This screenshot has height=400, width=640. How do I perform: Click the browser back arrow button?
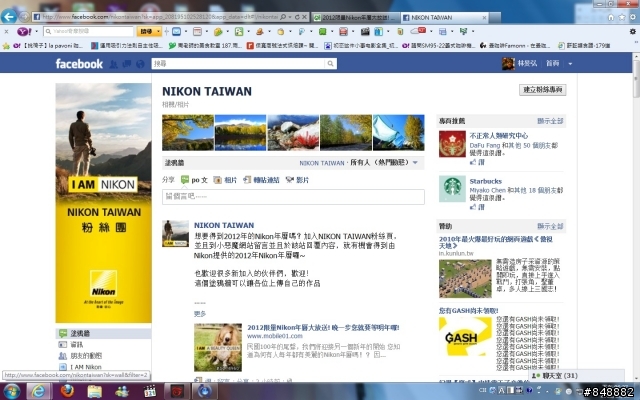9,17
